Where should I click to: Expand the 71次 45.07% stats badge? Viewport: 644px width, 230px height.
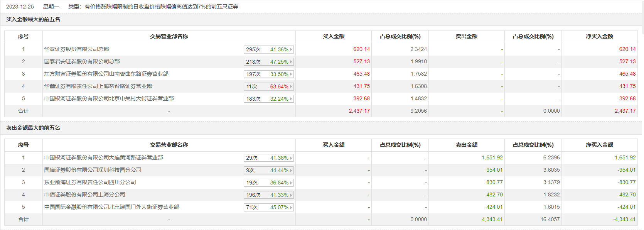[x=268, y=207]
